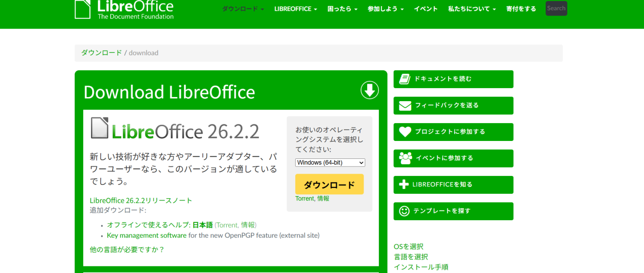Click the 言語を選択 sidebar link
Viewport: 644px width, 273px height.
pyautogui.click(x=411, y=257)
